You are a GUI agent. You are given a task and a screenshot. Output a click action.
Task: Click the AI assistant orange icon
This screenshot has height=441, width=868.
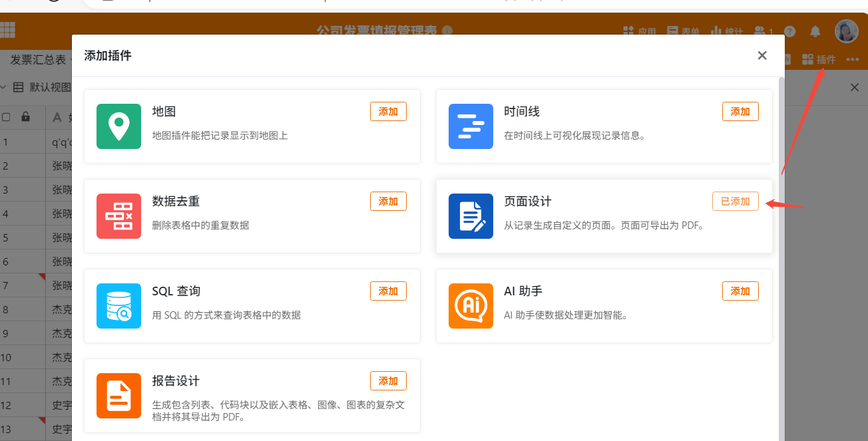point(471,306)
